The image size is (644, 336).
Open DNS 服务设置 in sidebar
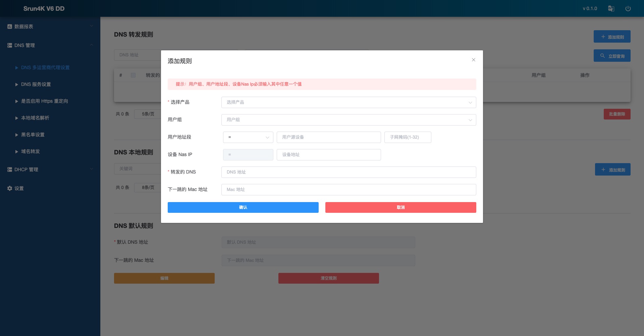pos(36,84)
